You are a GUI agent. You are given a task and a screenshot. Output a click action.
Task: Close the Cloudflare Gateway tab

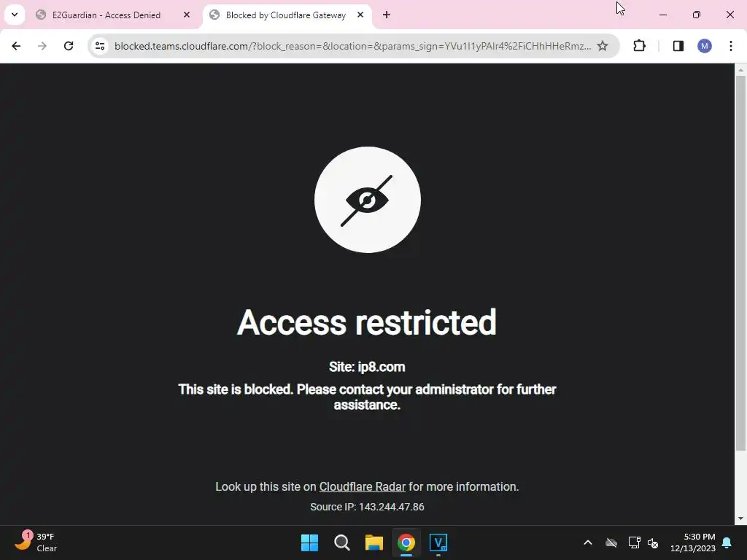[x=360, y=15]
